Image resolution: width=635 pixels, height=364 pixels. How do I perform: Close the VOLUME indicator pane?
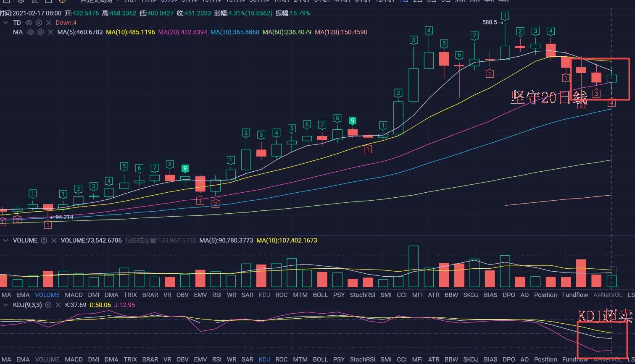[54, 241]
